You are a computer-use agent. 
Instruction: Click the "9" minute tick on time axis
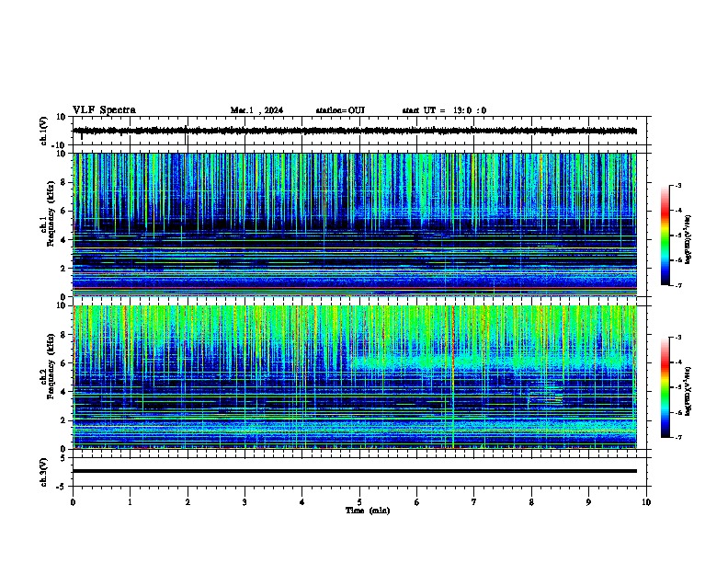point(588,502)
